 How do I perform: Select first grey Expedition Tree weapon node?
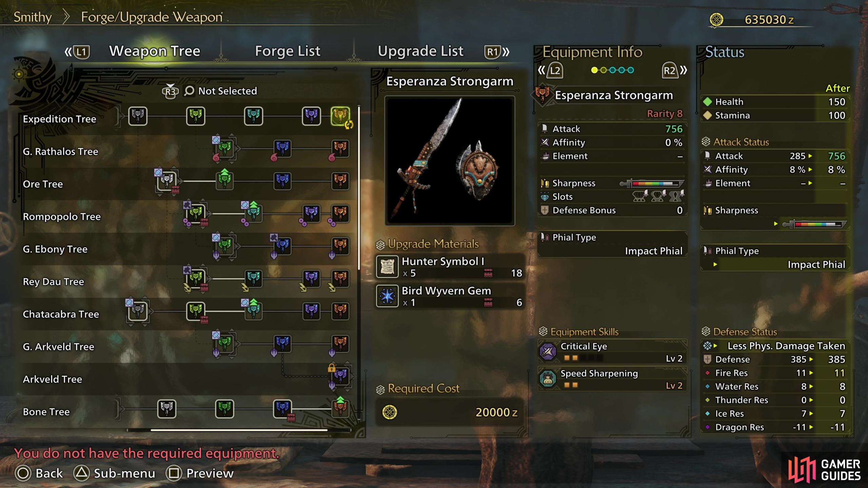[x=138, y=116]
